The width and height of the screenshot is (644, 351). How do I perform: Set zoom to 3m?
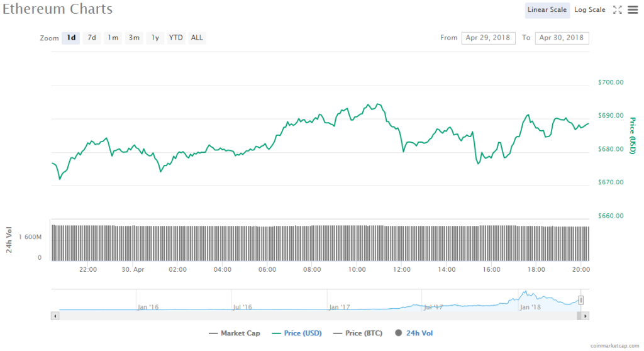coord(134,38)
